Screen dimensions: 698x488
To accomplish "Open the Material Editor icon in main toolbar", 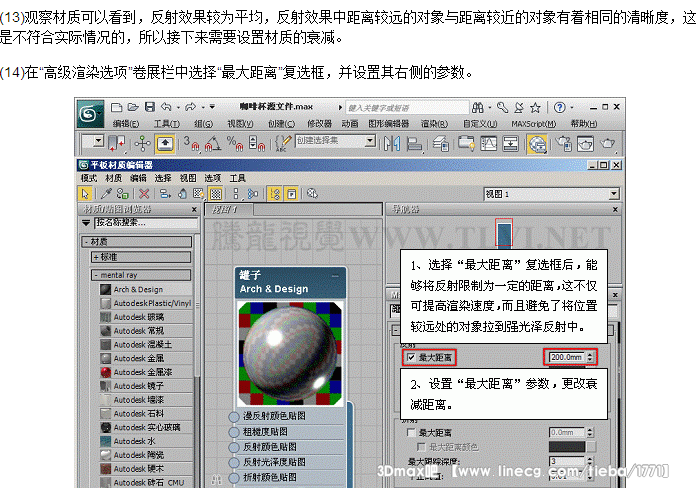I will (538, 143).
